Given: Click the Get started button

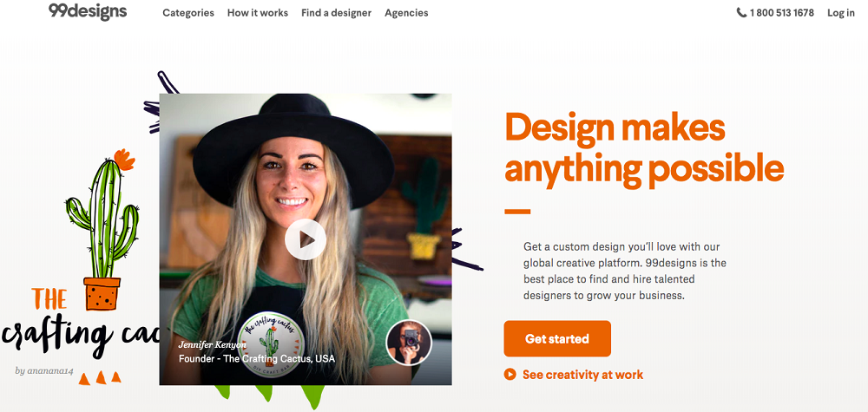Looking at the screenshot, I should (x=557, y=338).
